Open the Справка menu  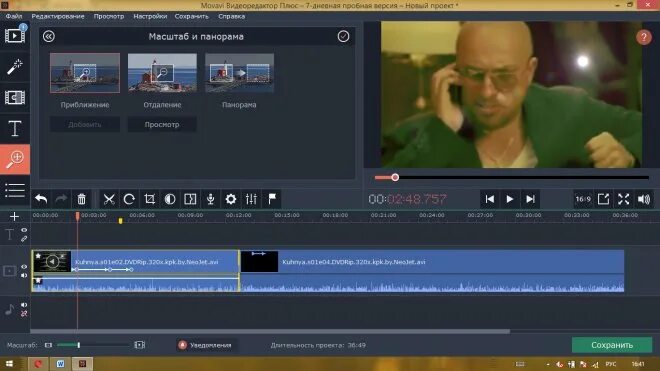[232, 16]
